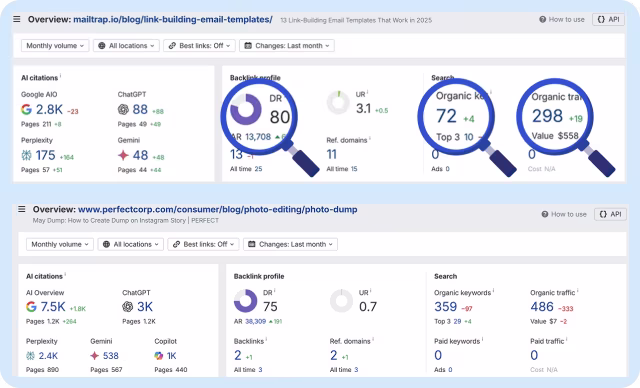Open Monthly volume dropdown in mailtrap panel
This screenshot has height=388, width=640.
point(55,46)
